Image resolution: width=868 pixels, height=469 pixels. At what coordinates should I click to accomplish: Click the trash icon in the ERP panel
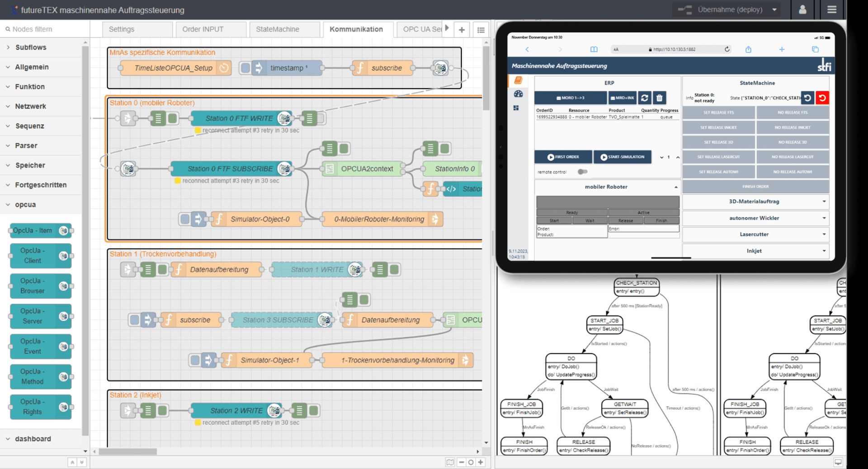659,98
